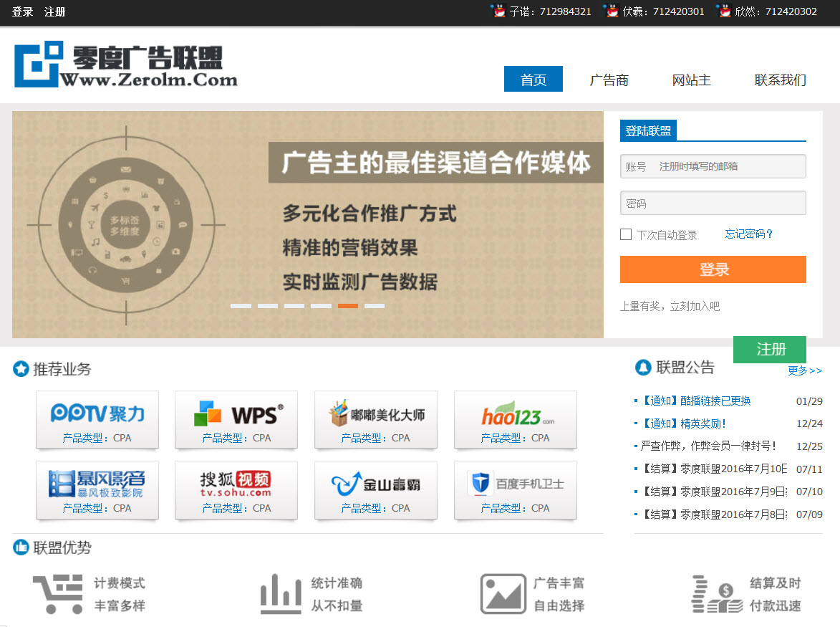The image size is (840, 627).
Task: Open the WPS product tile
Action: click(236, 420)
